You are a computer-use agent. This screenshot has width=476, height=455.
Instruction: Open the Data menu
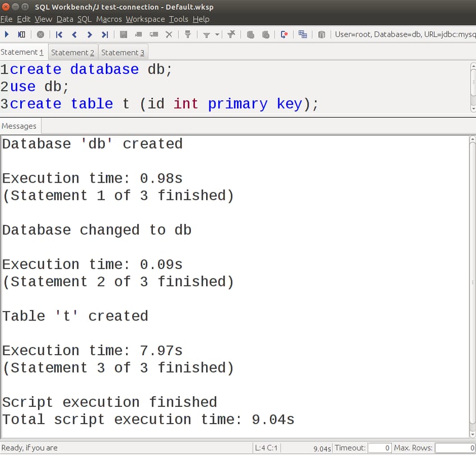click(64, 19)
